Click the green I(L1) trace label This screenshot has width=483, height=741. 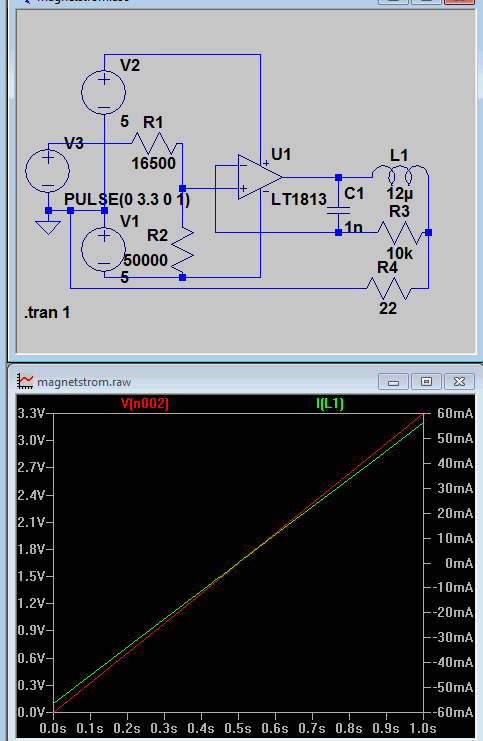coord(330,403)
